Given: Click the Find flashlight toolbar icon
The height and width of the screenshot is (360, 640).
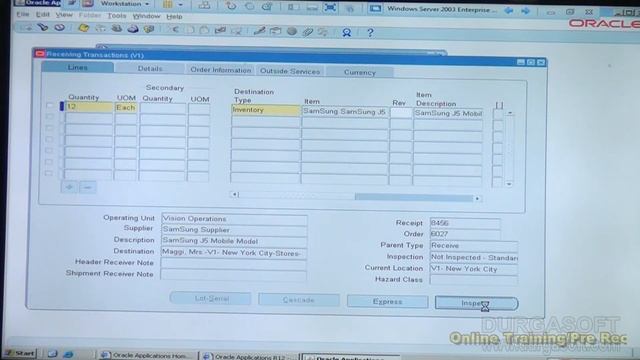Looking at the screenshot, I should (x=43, y=28).
